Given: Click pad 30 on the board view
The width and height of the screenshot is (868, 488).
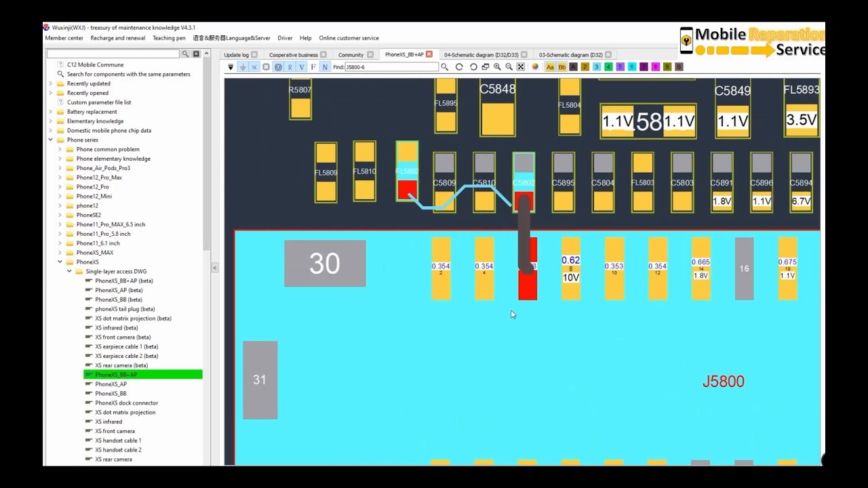Looking at the screenshot, I should click(x=325, y=264).
